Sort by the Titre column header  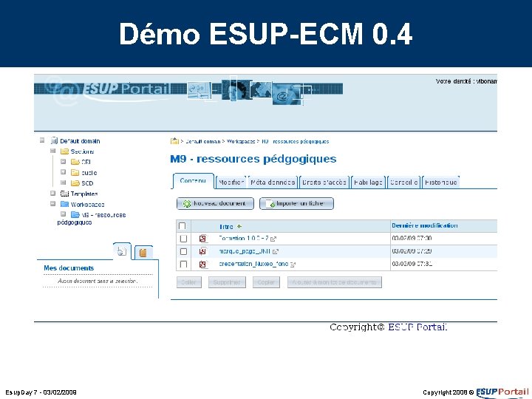click(x=226, y=227)
